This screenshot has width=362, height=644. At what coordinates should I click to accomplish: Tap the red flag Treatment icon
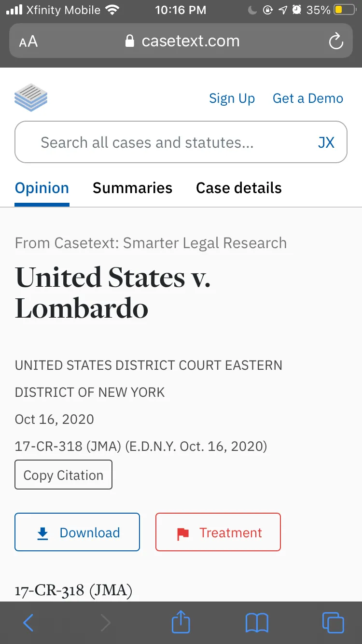[x=183, y=533]
